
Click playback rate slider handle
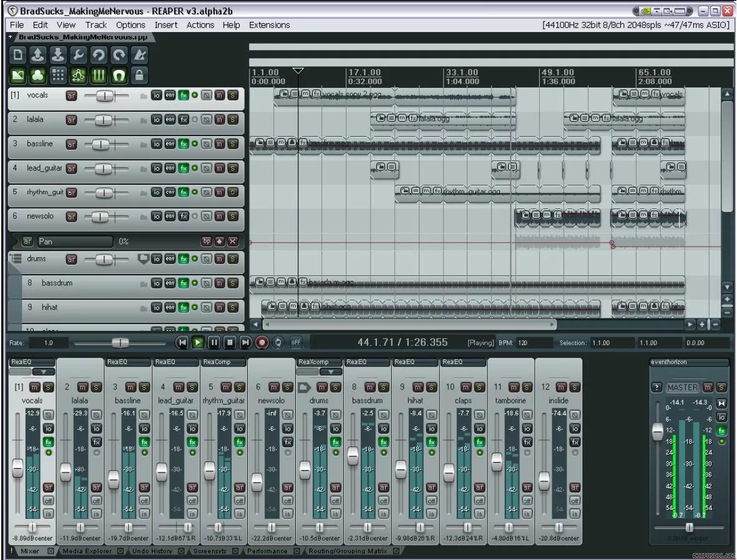point(120,343)
